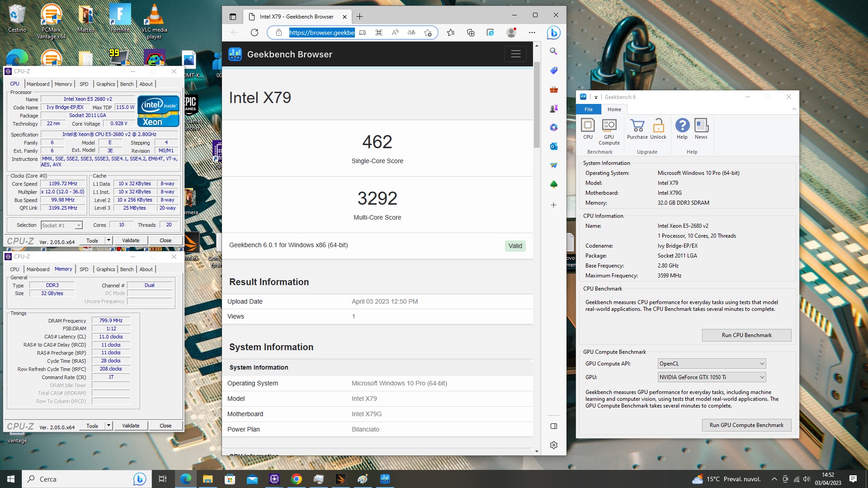Click Close button in lower CPU-Z window

pyautogui.click(x=165, y=426)
